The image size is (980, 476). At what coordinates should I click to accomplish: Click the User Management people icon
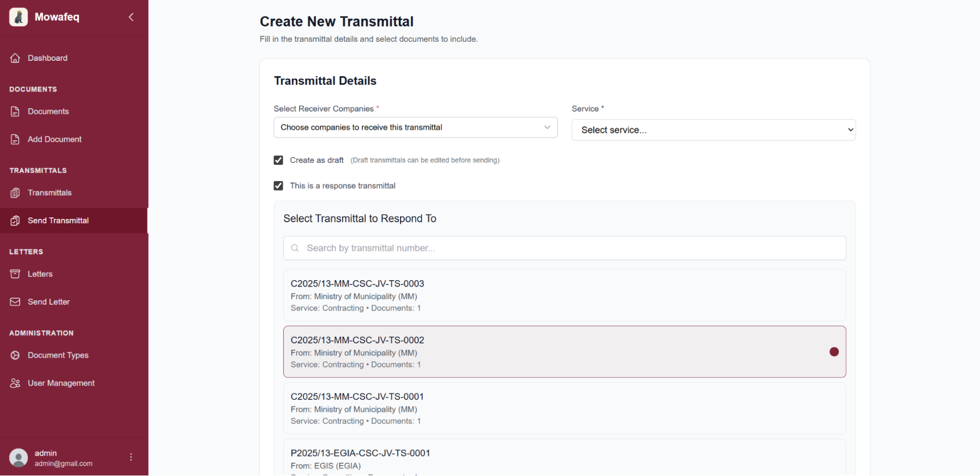point(15,383)
